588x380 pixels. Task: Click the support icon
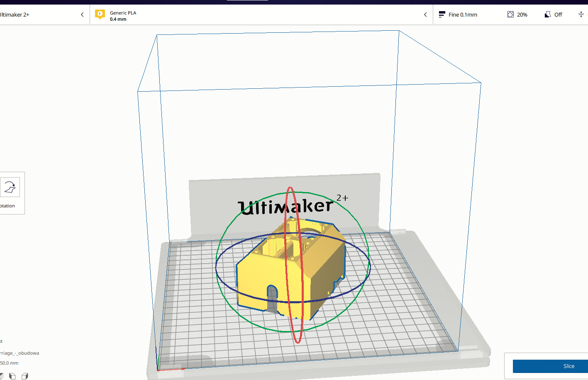click(x=548, y=15)
